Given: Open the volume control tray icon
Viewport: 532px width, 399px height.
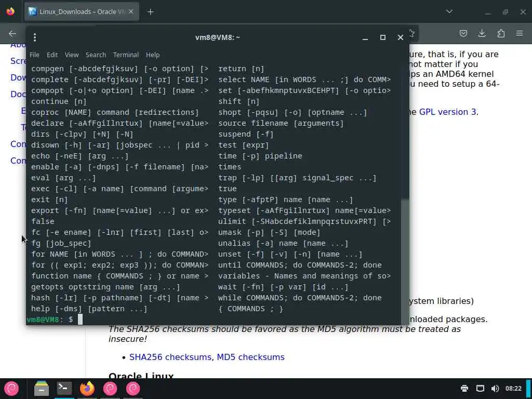Looking at the screenshot, I should 495,389.
